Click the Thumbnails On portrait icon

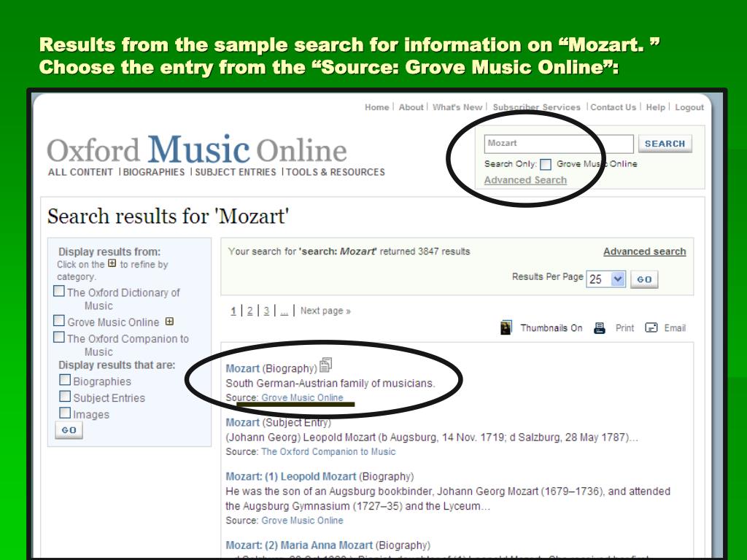tap(506, 327)
